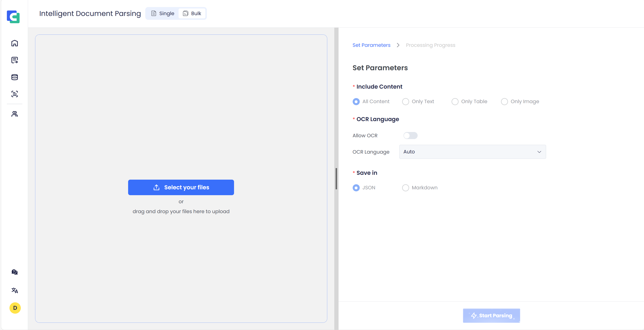Enable the Allow OCR switch
Viewport: 644px width, 330px height.
point(410,136)
